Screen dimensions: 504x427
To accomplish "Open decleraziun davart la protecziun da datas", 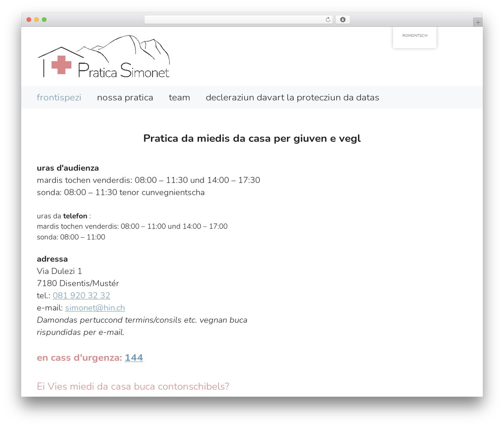I will click(x=292, y=97).
